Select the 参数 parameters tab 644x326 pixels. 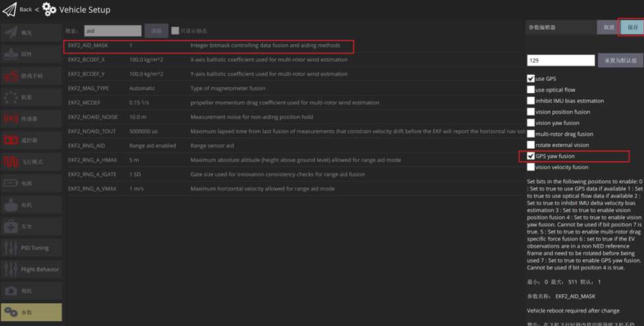[x=31, y=312]
